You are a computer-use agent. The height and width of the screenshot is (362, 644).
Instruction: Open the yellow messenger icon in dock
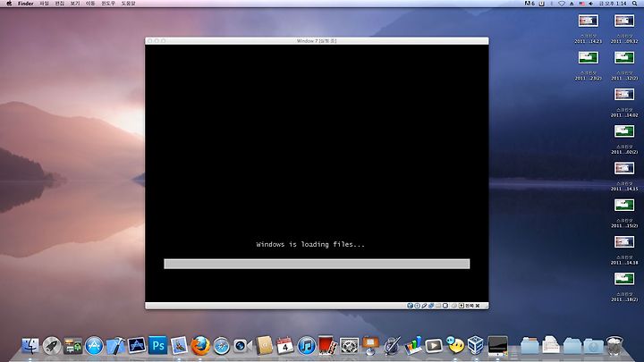(454, 346)
